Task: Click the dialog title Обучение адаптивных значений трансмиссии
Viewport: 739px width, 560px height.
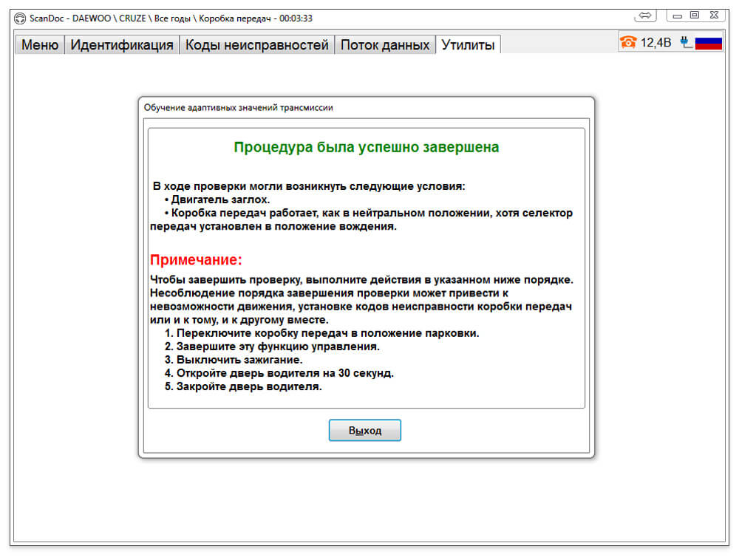Action: 238,107
